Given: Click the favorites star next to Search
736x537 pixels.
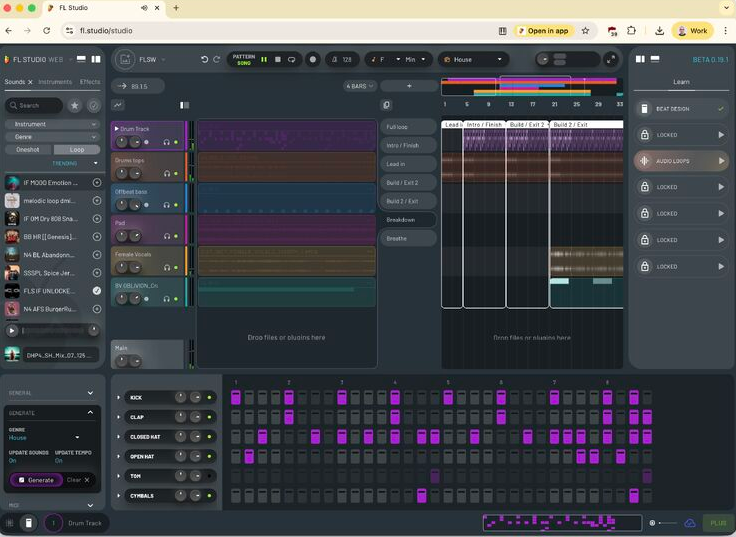Looking at the screenshot, I should [75, 105].
